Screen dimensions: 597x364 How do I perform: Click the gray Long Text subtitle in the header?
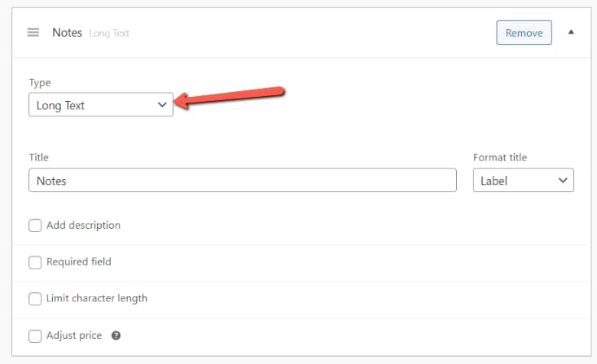point(109,33)
